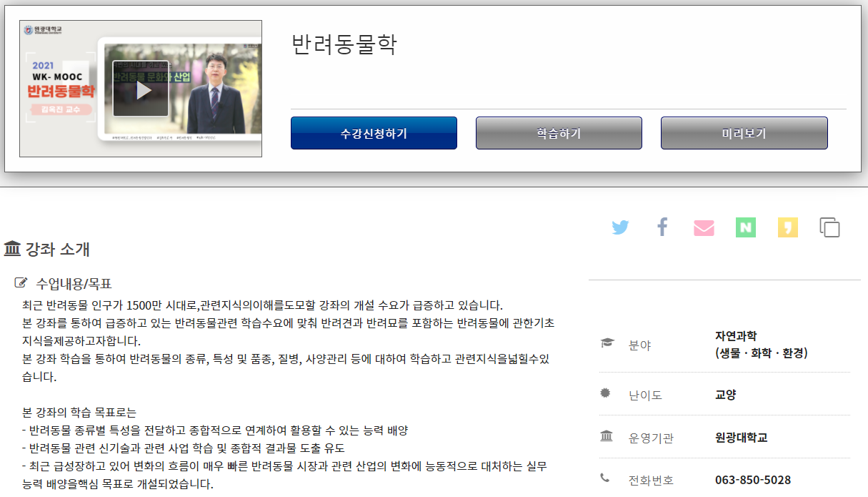The image size is (868, 497).
Task: Click the first line starting 최근 반려동물 인구가
Action: (x=263, y=304)
